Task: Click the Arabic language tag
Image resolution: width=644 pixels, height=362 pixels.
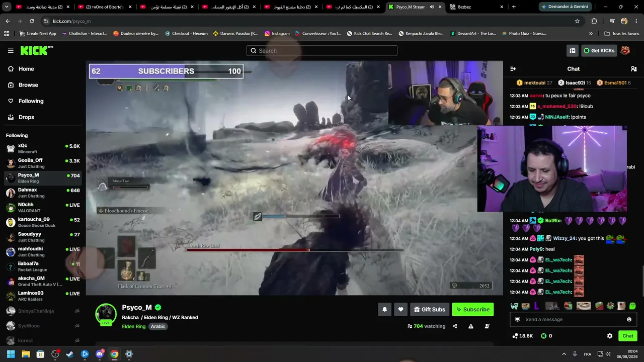Action: (158, 327)
